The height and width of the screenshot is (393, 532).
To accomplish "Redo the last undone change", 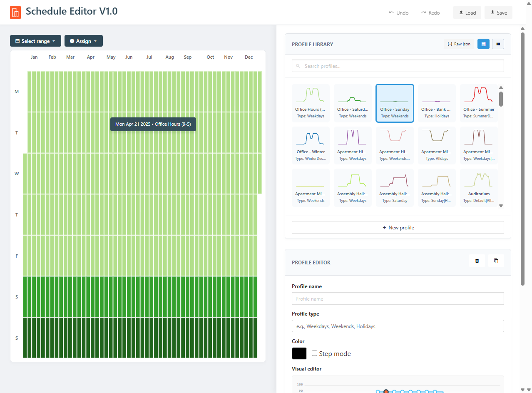I will (430, 12).
